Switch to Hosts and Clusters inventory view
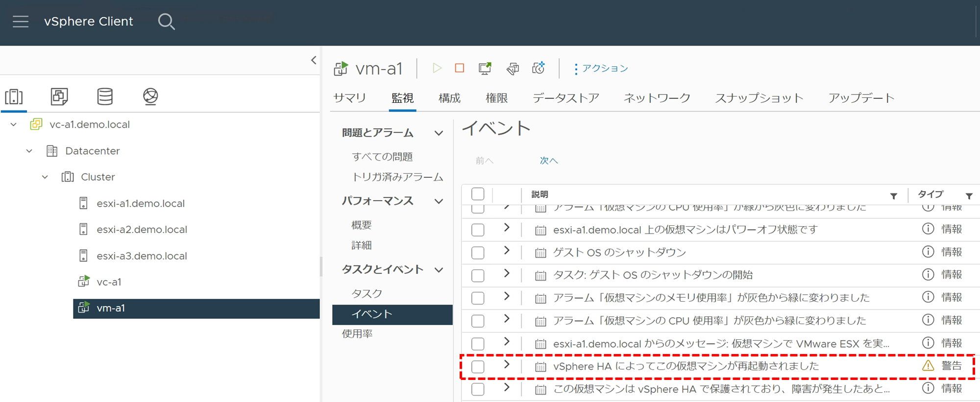 [14, 96]
